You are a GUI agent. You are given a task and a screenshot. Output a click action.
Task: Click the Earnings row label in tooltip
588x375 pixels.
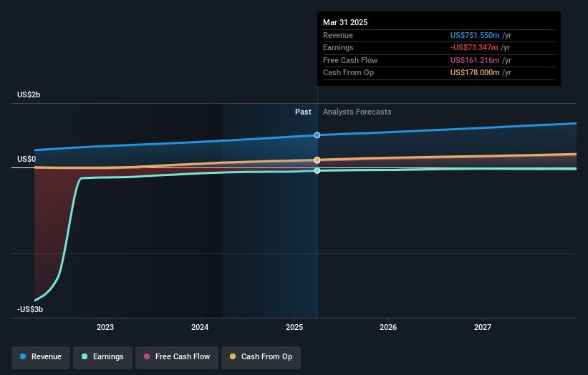coord(338,47)
